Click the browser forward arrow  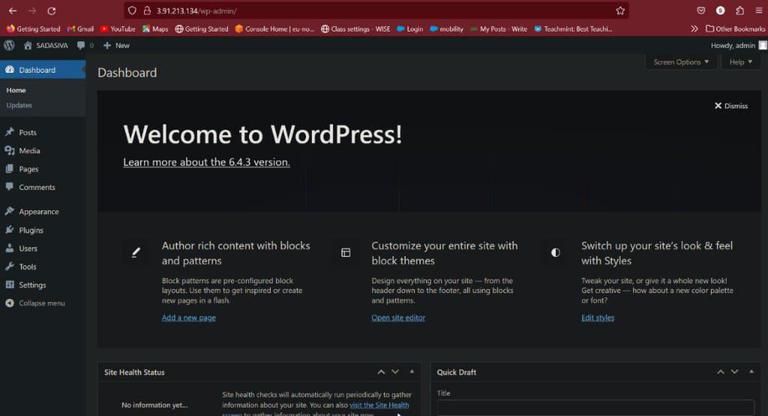click(32, 11)
